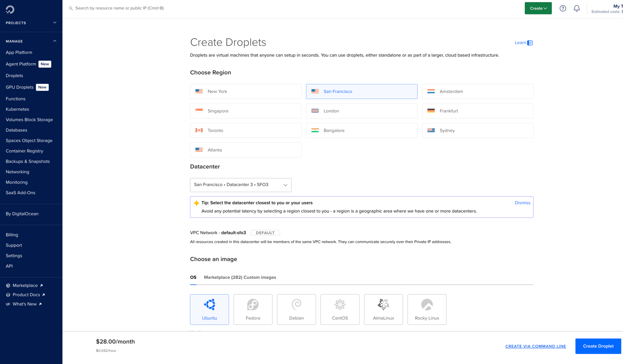Screen dimensions: 623x364
Task: Select the Rocky Linux image
Action: point(427,309)
